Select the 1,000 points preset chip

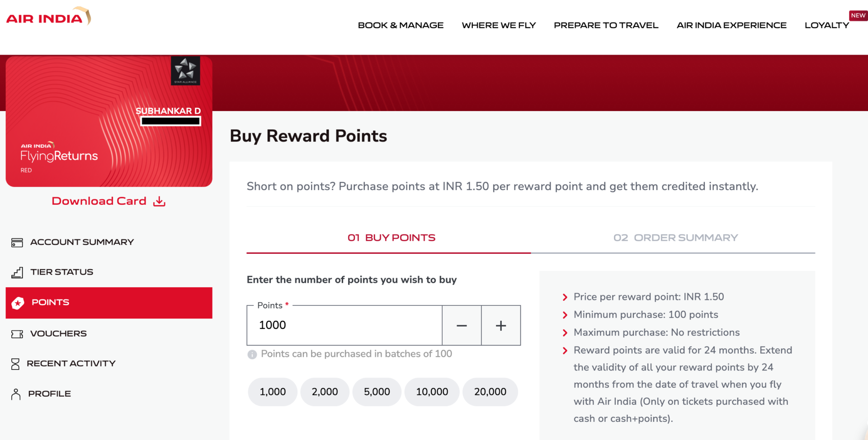click(x=273, y=392)
